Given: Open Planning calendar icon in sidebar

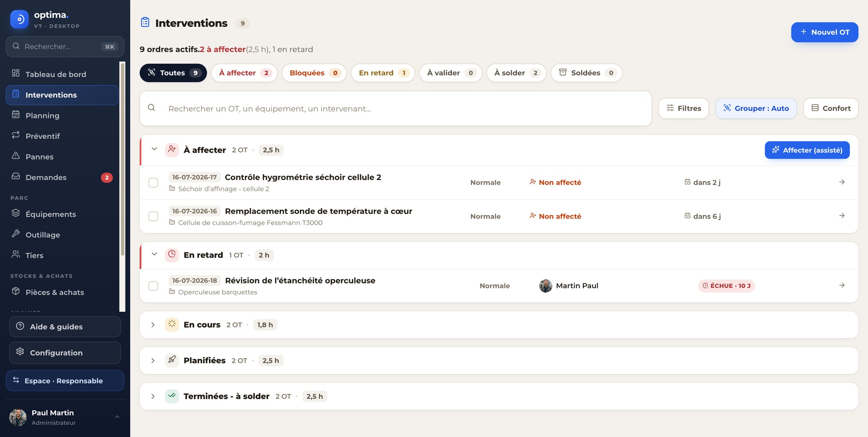Looking at the screenshot, I should click(x=16, y=115).
